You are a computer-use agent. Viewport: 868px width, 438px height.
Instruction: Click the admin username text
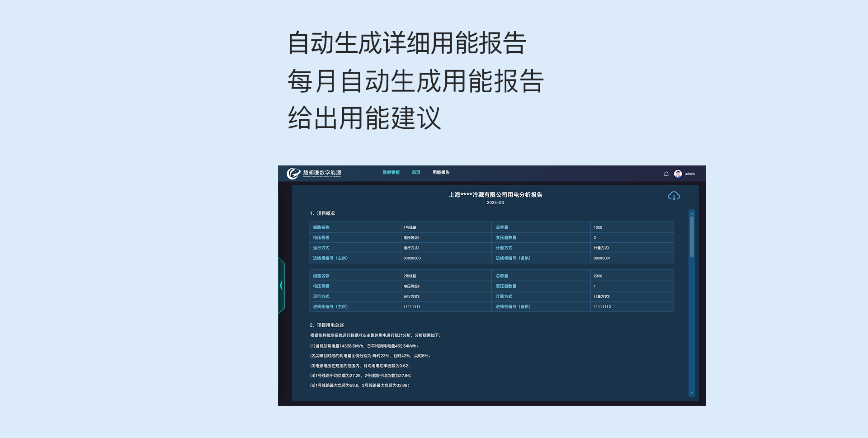click(x=690, y=174)
